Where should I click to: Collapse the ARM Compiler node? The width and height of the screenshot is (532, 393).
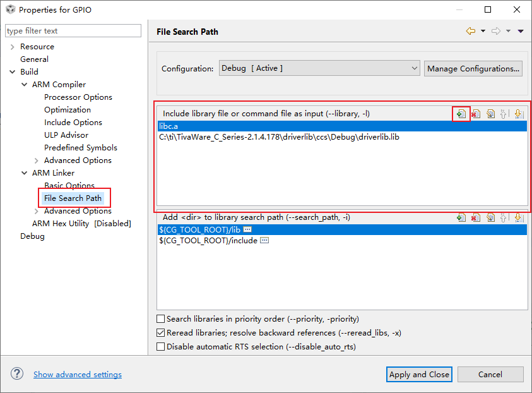coord(25,84)
